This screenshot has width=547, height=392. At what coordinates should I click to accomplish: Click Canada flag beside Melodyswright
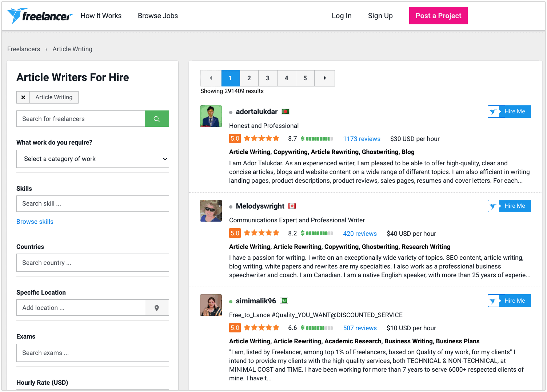(x=292, y=206)
